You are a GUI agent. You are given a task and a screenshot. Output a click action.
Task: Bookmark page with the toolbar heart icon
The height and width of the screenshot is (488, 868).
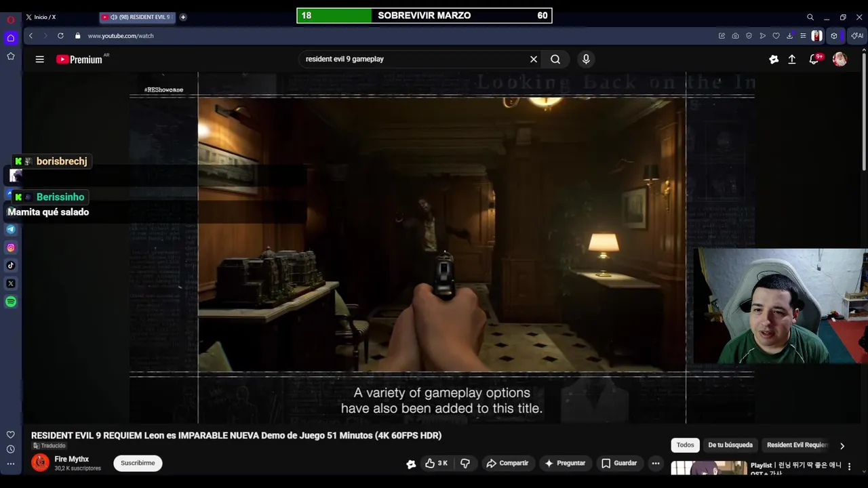pos(776,36)
